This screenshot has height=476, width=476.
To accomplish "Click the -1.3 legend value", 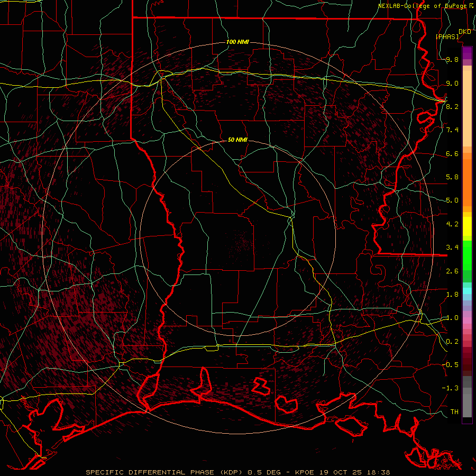I will tap(450, 388).
